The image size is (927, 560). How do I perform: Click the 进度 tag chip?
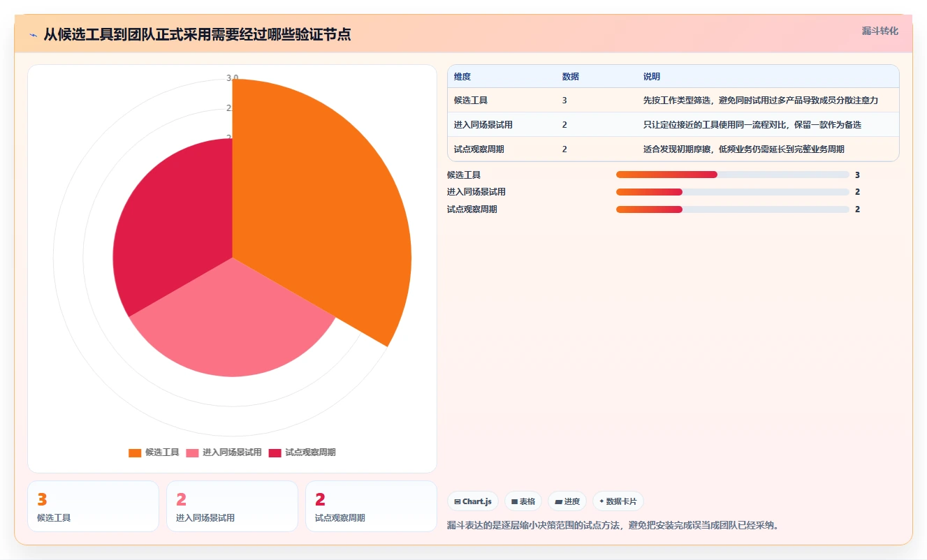567,501
